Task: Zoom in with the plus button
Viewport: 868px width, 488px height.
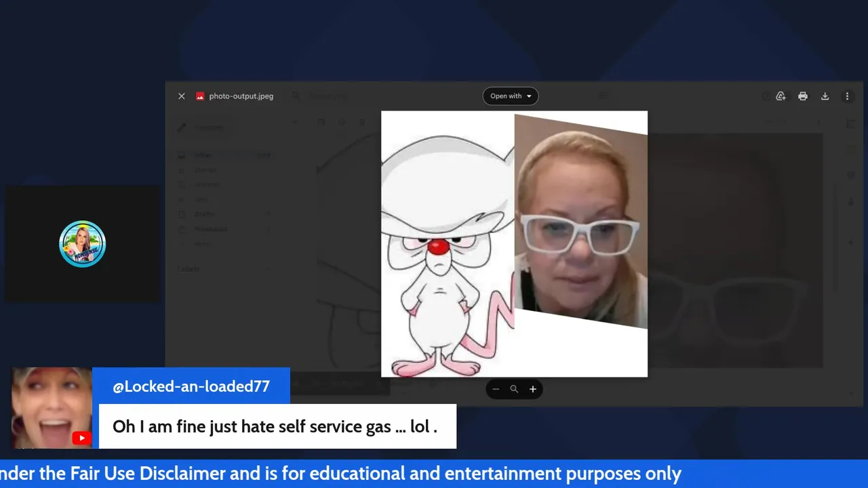Action: 533,389
